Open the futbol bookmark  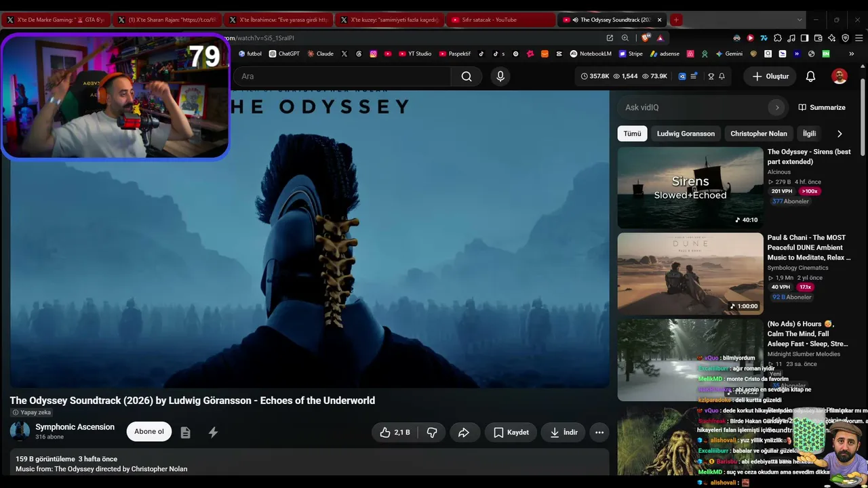[x=250, y=54]
